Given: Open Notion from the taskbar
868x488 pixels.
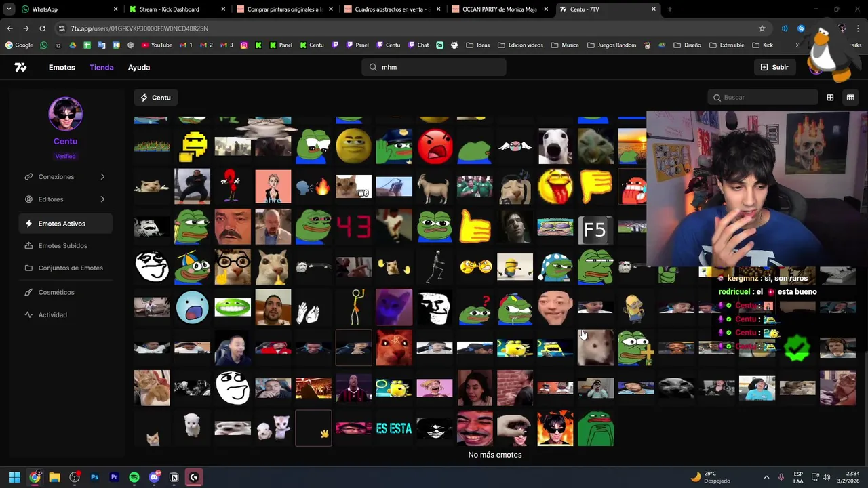Looking at the screenshot, I should (x=174, y=477).
